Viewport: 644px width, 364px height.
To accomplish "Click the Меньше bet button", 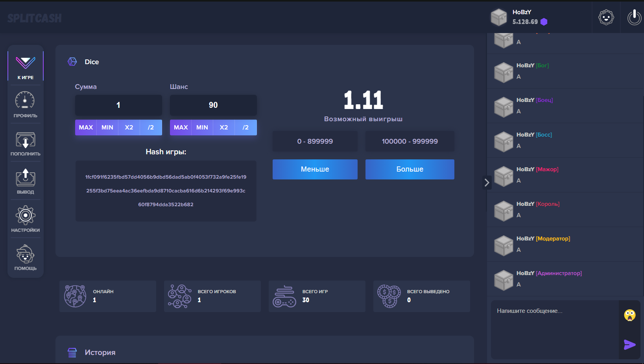I will (x=315, y=169).
